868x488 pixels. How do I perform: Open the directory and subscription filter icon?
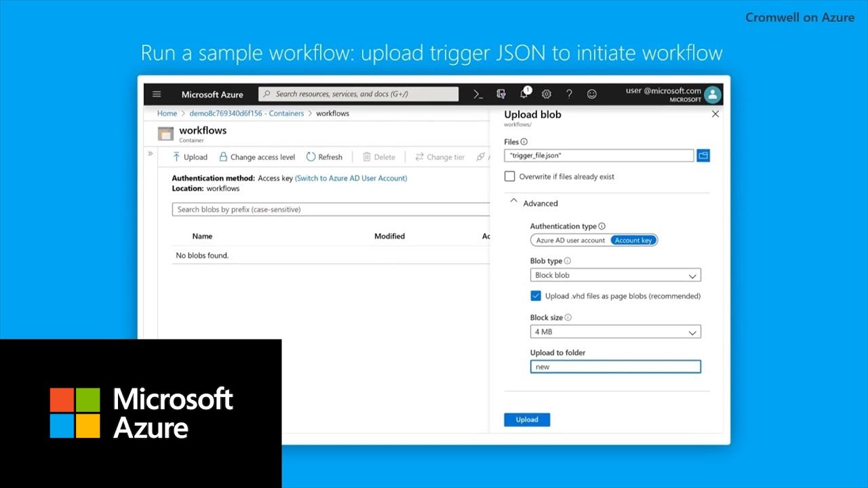click(x=501, y=94)
